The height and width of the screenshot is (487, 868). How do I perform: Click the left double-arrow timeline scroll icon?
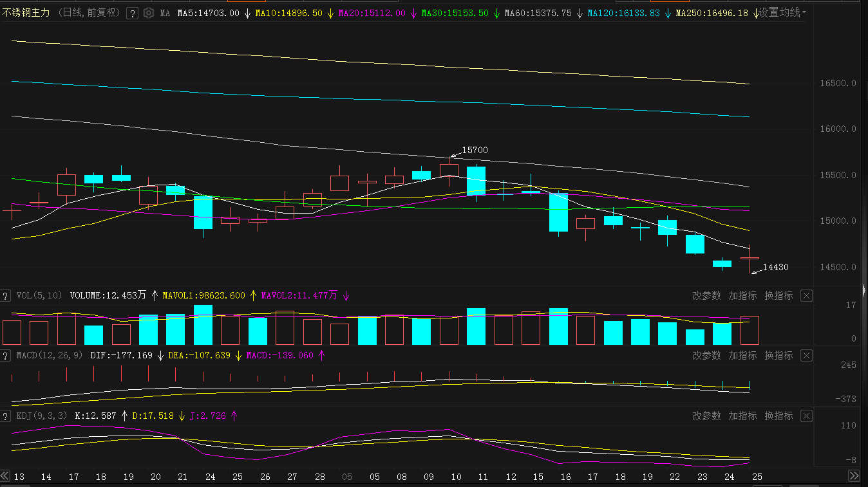tap(5, 476)
